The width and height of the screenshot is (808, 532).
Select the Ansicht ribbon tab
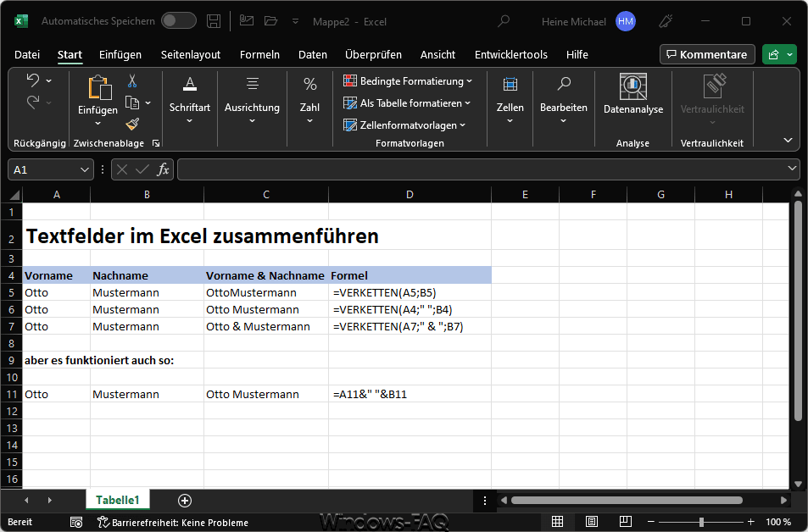[437, 54]
